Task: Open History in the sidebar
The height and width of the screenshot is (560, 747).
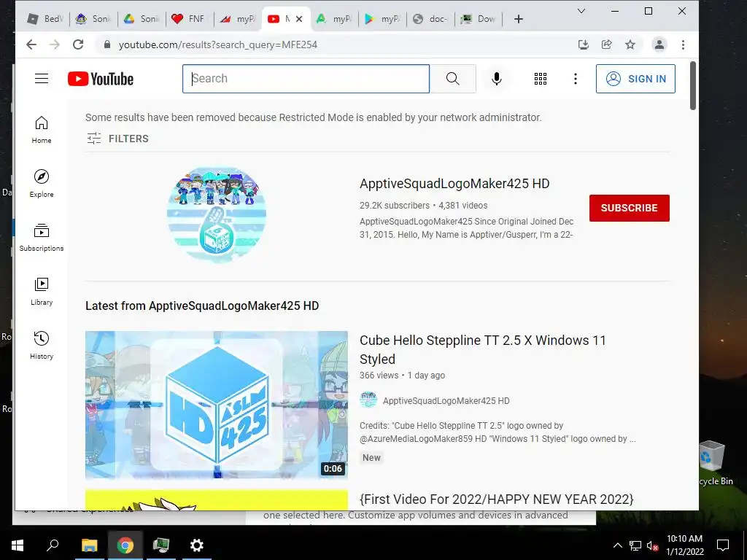Action: [x=42, y=345]
